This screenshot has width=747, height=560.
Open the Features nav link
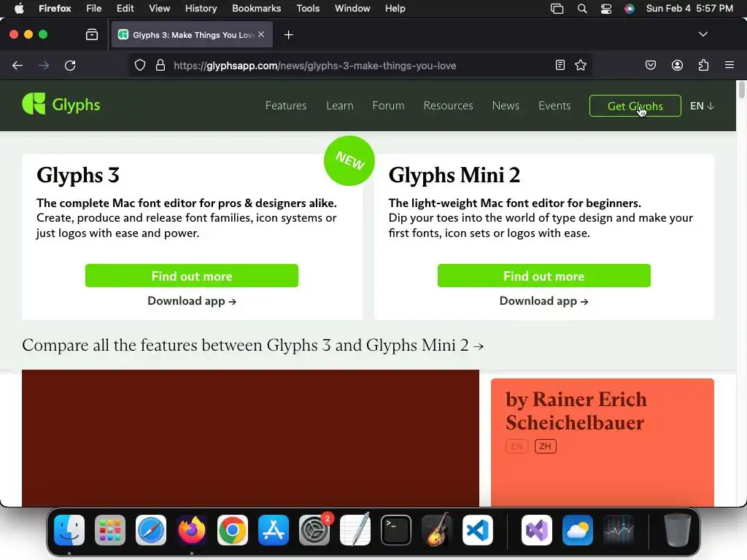(286, 106)
